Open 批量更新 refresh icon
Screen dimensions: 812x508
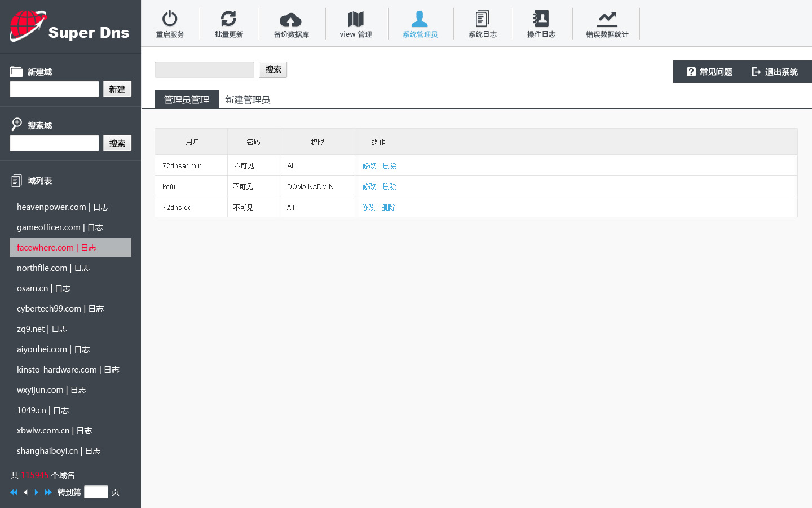tap(228, 19)
